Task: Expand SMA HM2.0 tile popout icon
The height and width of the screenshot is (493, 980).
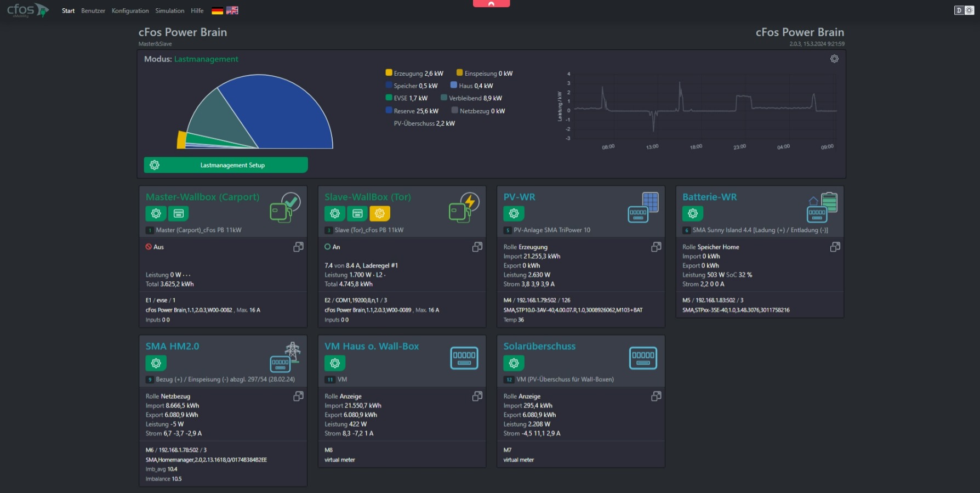Action: [x=298, y=396]
